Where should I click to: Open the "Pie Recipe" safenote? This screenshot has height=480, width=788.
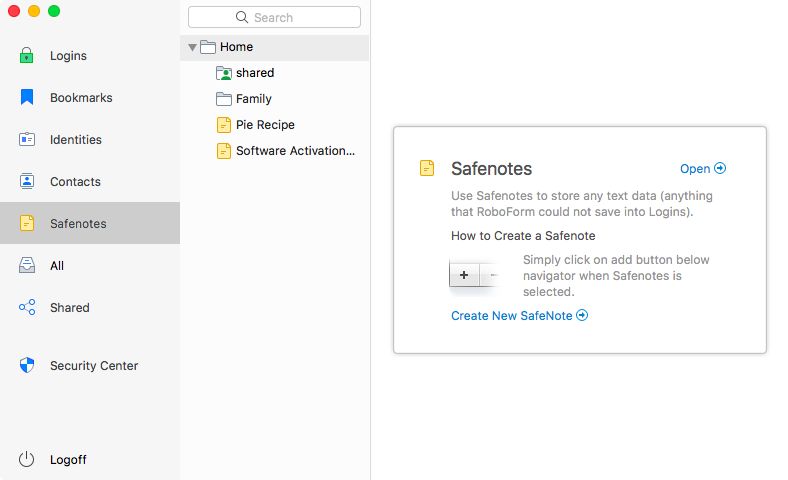click(265, 125)
